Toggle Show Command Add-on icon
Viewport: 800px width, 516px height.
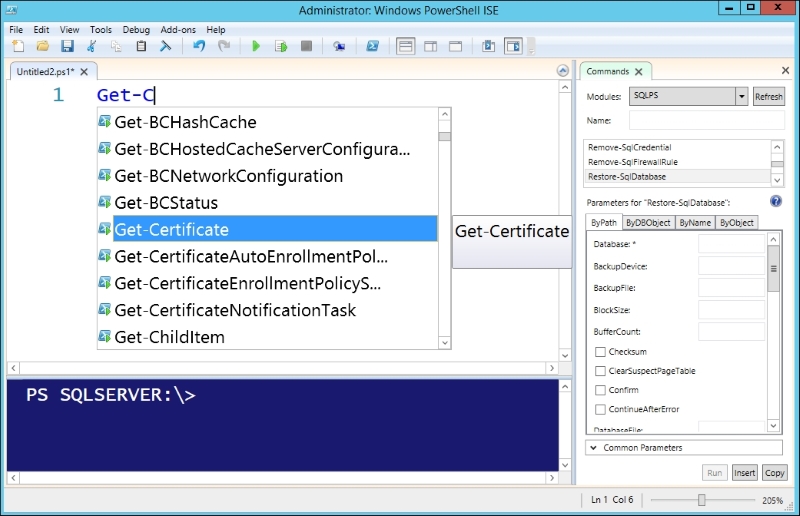[x=513, y=46]
